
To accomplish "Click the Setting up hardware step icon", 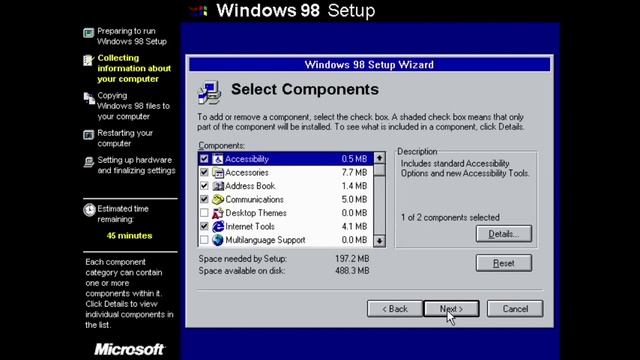I will tap(89, 162).
